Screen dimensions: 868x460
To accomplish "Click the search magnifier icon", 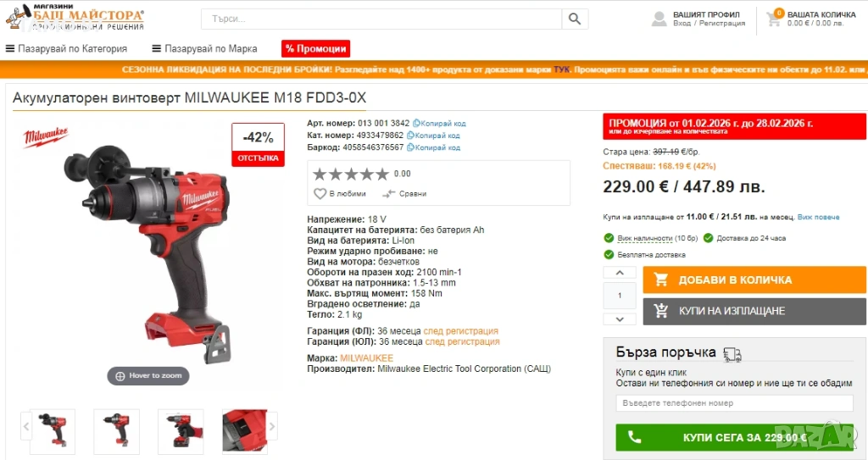I will pos(575,19).
